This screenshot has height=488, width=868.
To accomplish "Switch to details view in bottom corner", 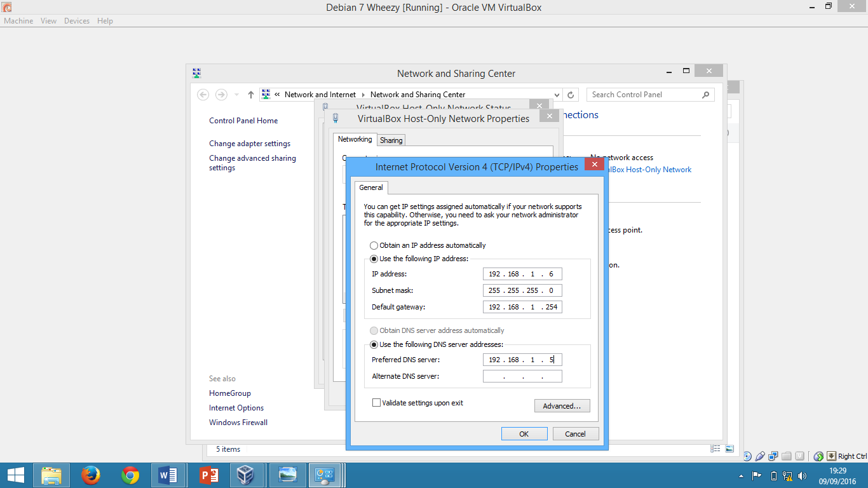I will [x=715, y=449].
